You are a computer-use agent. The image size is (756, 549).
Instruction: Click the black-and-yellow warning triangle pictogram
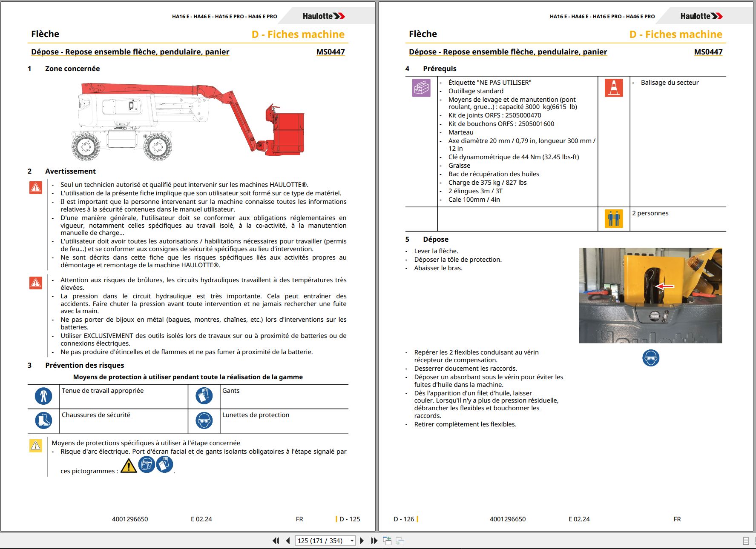click(x=129, y=466)
